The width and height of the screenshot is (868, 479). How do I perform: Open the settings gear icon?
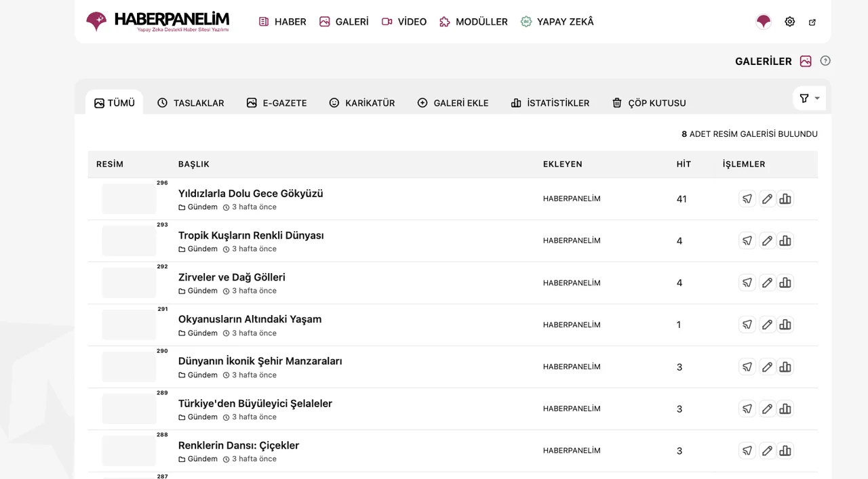[x=789, y=22]
